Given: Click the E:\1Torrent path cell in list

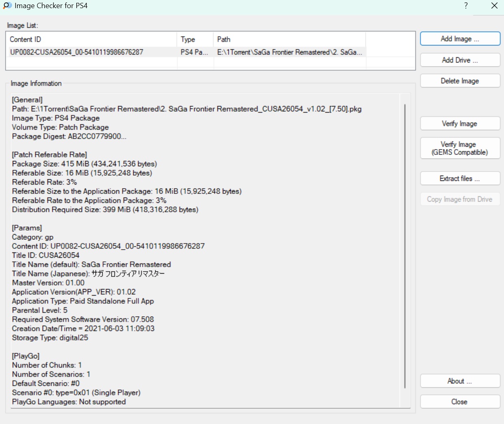Looking at the screenshot, I should (x=289, y=52).
